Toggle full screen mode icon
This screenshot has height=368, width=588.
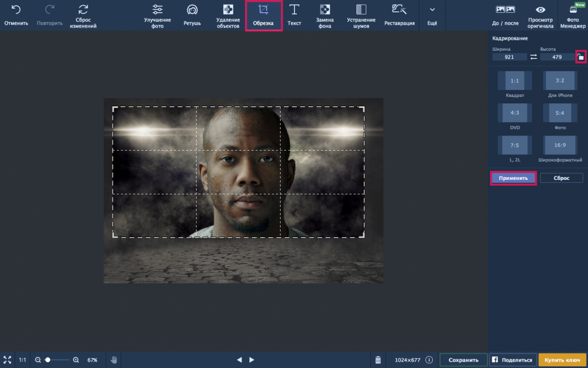(7, 360)
